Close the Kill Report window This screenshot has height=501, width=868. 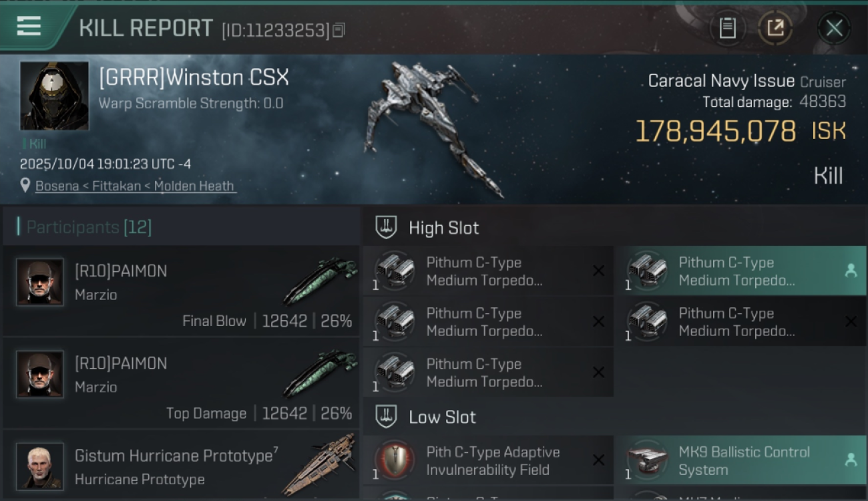(x=834, y=28)
